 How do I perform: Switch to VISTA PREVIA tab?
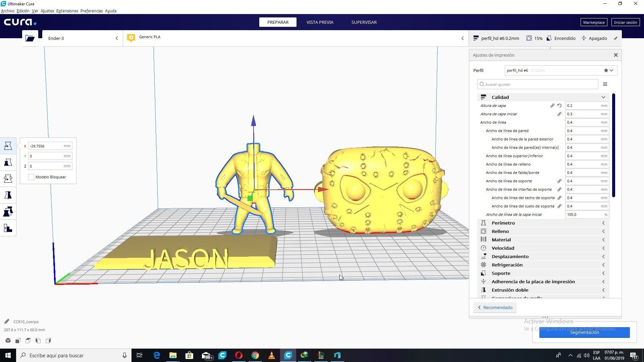tap(320, 22)
